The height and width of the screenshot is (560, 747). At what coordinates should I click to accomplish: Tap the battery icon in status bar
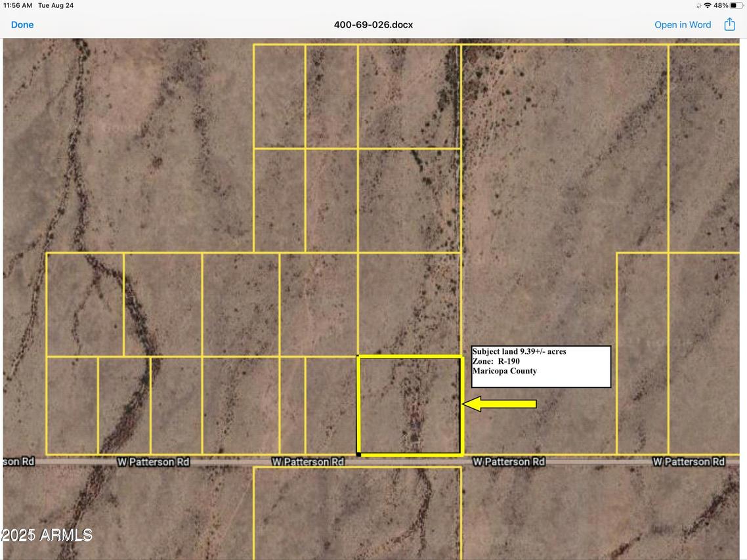point(738,5)
